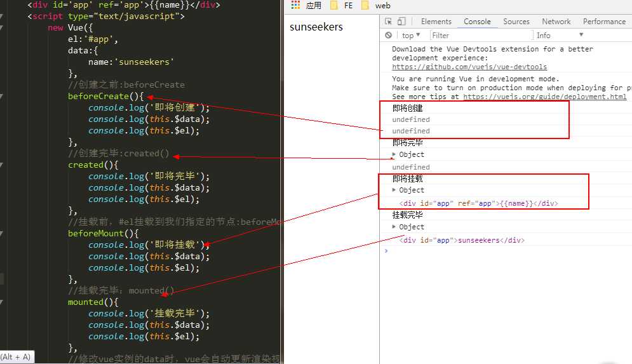Viewport: 632px width, 364px height.
Task: Click the 即将创建 console log line
Action: [x=408, y=108]
